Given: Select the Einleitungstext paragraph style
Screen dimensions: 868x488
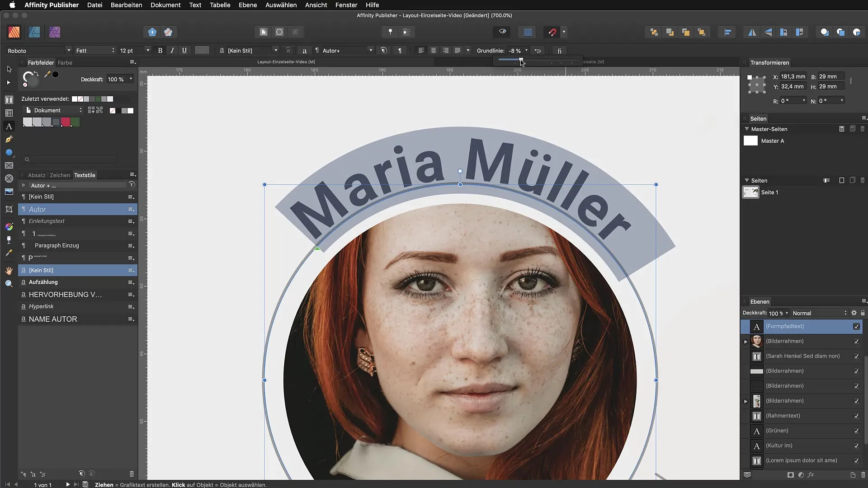Looking at the screenshot, I should click(78, 221).
